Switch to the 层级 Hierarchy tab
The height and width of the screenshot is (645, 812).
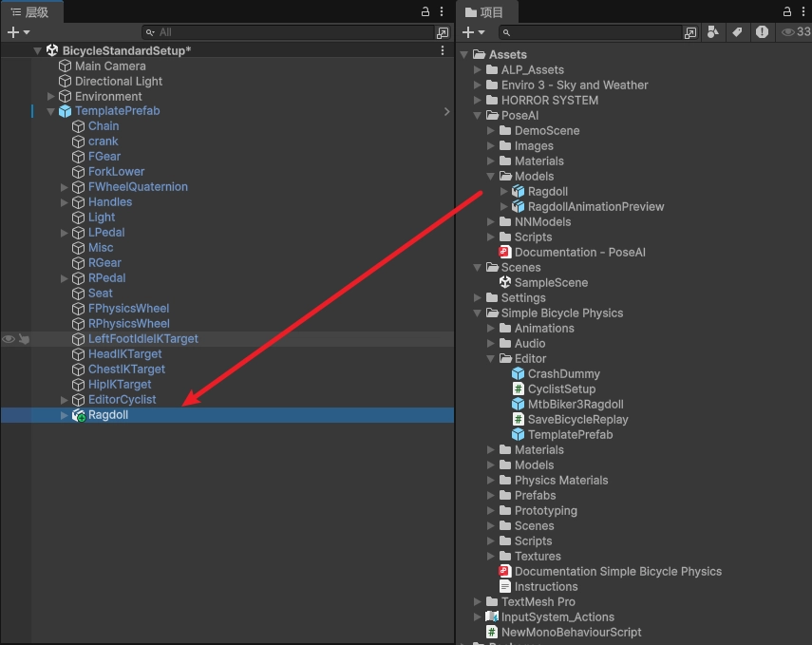click(x=30, y=12)
